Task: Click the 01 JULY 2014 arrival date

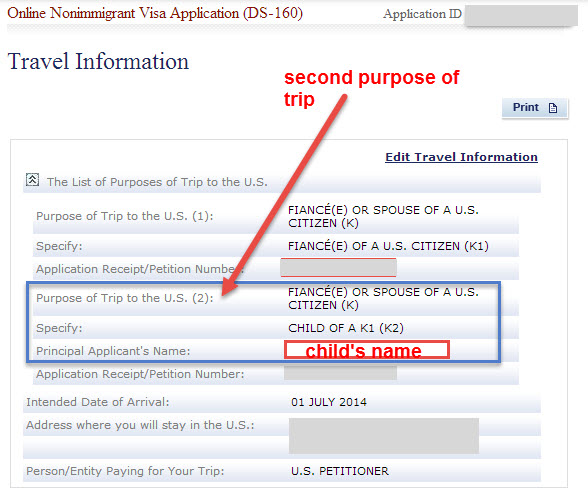Action: [x=329, y=402]
